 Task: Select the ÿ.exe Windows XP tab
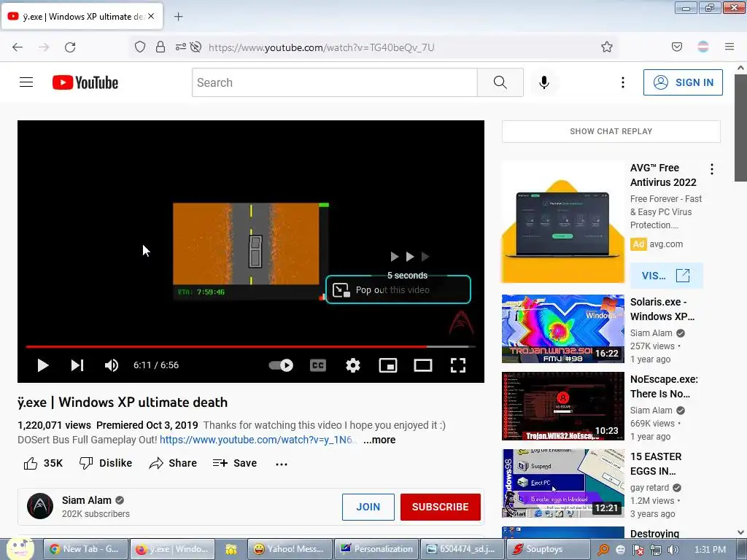coord(82,16)
